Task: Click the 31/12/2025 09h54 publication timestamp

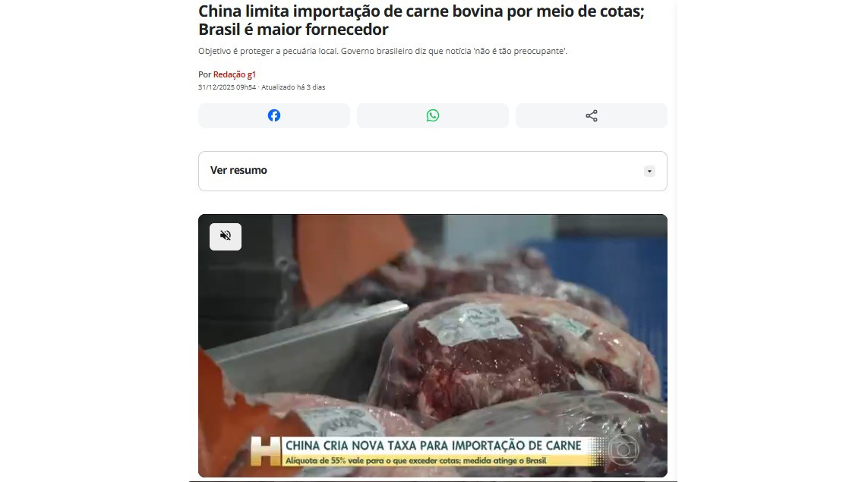Action: (227, 87)
